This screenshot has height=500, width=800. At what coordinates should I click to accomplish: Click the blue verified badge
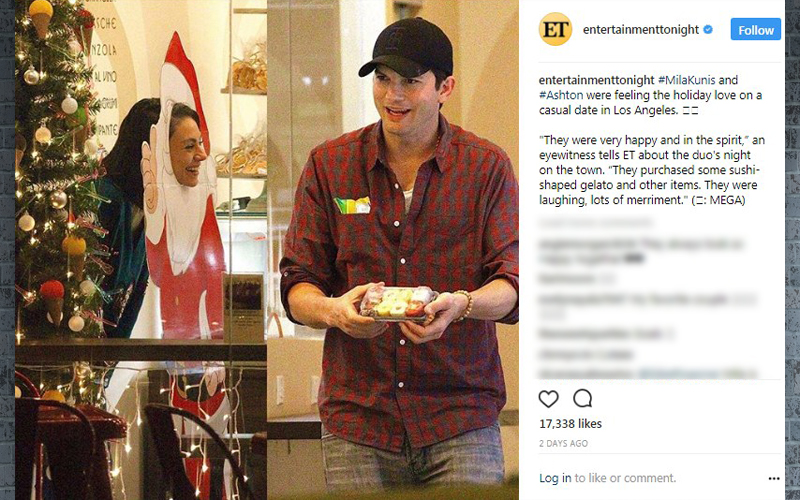(708, 30)
